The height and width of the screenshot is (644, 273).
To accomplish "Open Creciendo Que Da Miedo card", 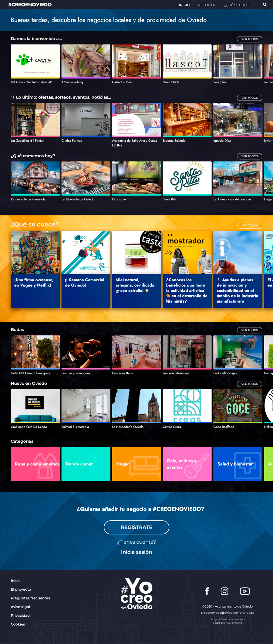I will tap(35, 409).
